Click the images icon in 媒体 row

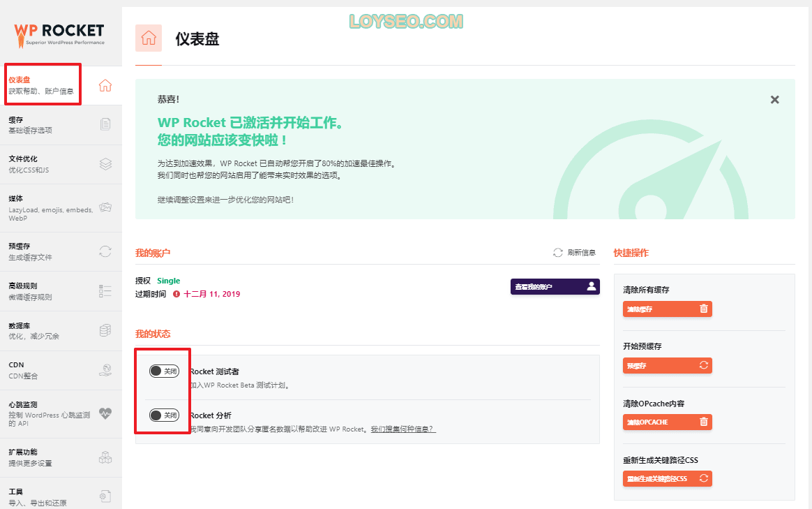pos(105,207)
